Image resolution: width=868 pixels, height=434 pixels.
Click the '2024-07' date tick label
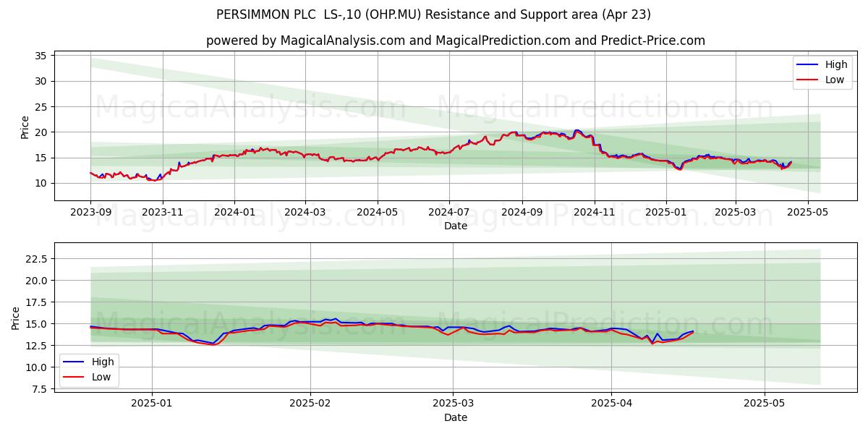coord(448,213)
